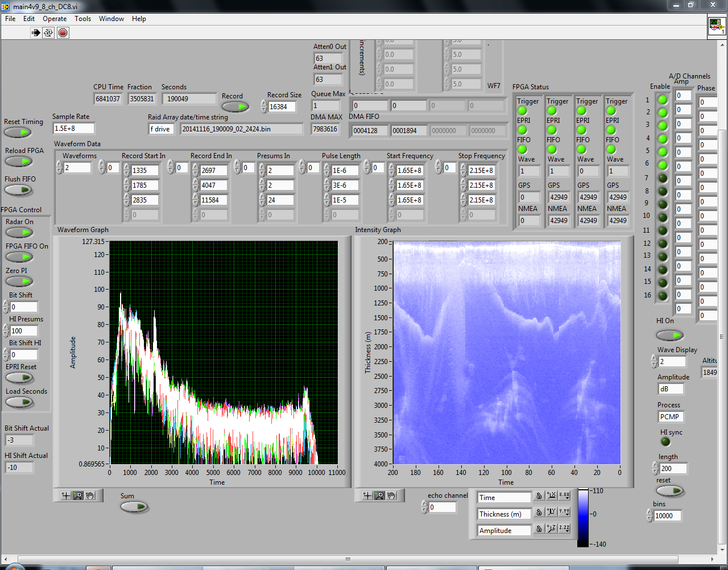This screenshot has height=570, width=728.
Task: Select the Waveform Graph zoom tool
Action: click(x=78, y=495)
